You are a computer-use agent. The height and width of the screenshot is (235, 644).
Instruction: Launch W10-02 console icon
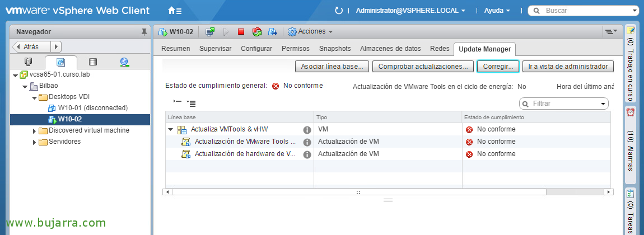(210, 31)
